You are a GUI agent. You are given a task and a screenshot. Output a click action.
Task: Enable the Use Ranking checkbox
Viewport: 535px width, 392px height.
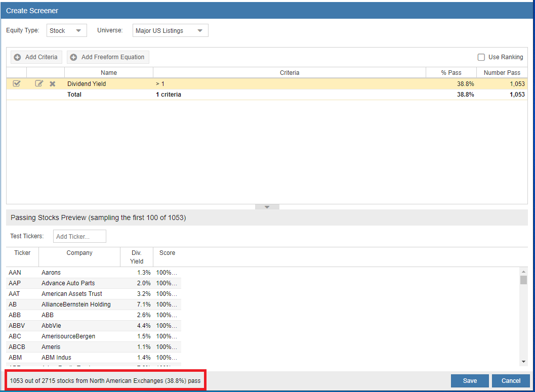[x=481, y=57]
